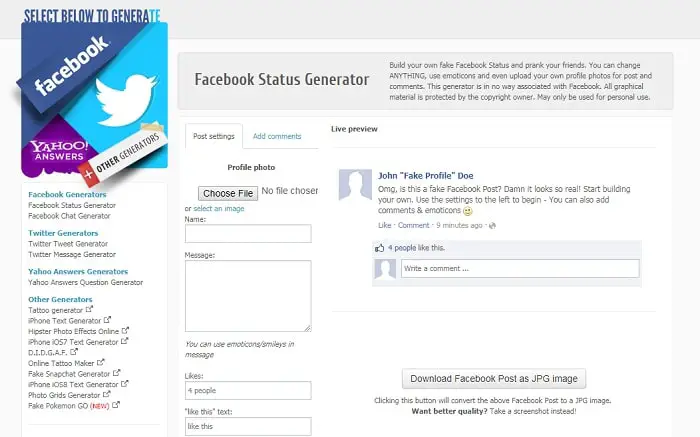This screenshot has height=437, width=700.
Task: Click the like this text field
Action: 248,426
